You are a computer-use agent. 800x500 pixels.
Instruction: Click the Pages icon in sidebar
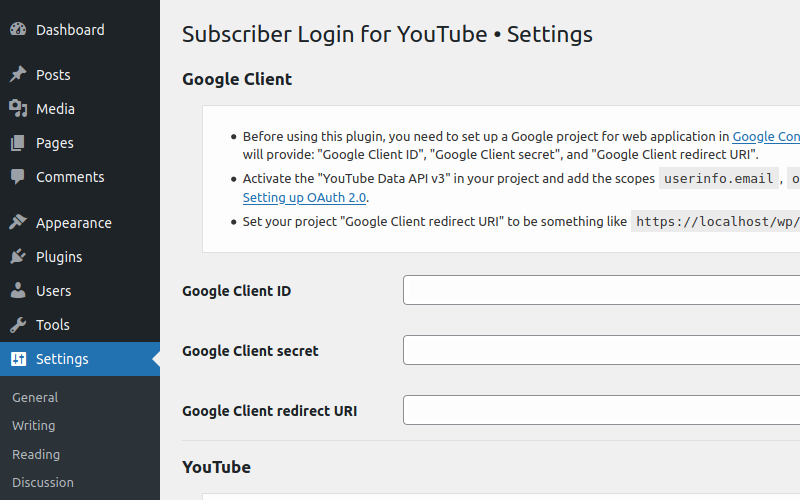tap(18, 143)
